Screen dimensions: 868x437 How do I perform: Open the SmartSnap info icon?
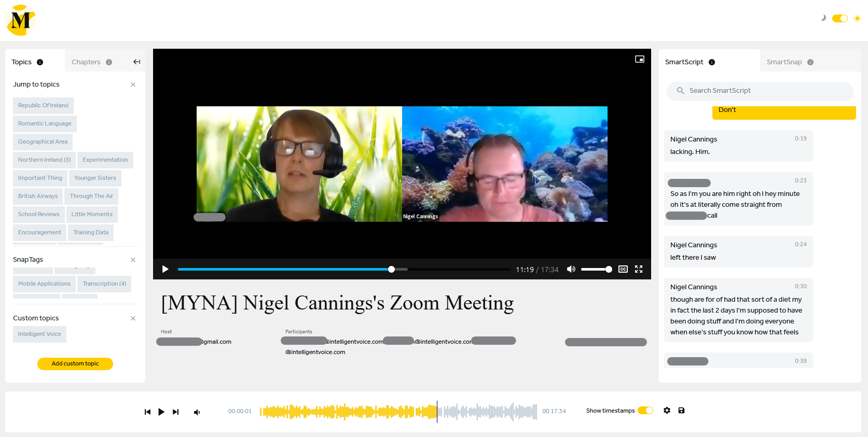810,62
